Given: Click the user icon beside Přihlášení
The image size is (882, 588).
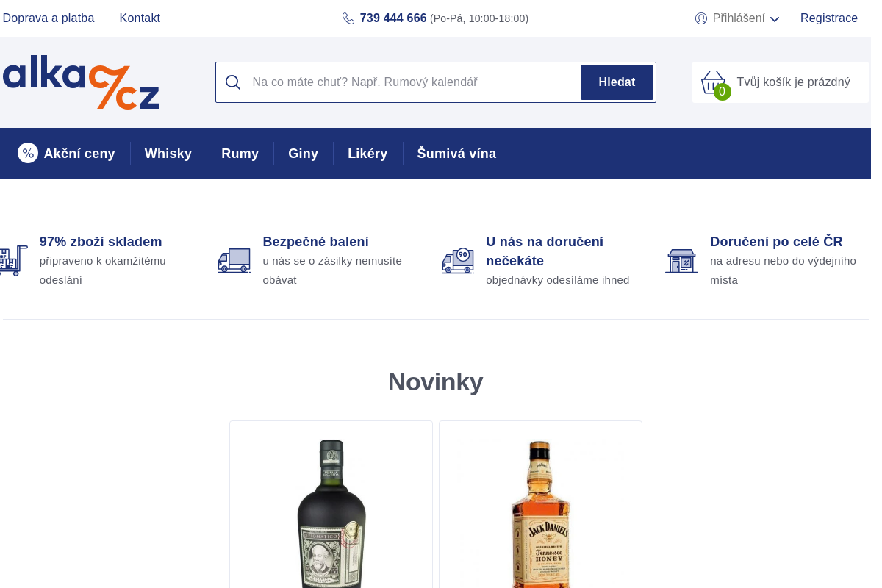Looking at the screenshot, I should [701, 18].
